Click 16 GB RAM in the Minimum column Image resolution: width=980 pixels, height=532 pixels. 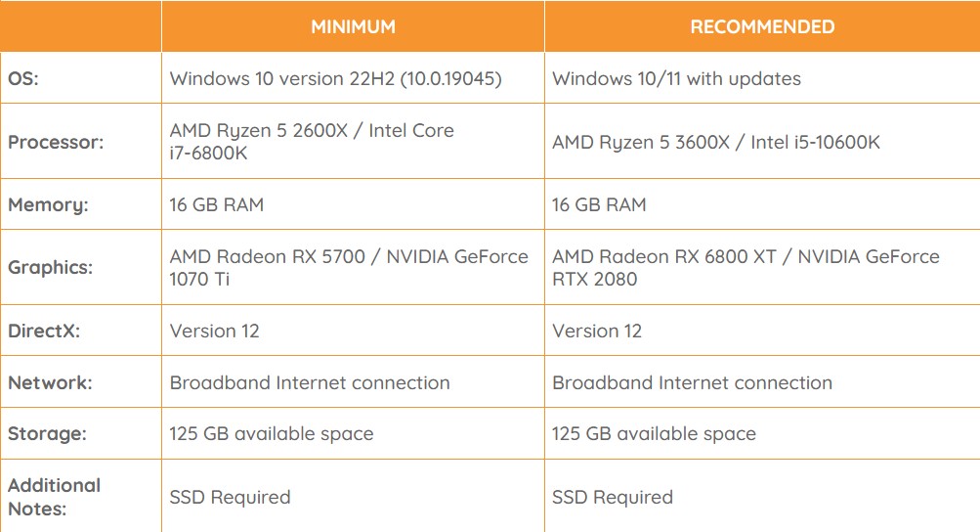click(x=216, y=205)
